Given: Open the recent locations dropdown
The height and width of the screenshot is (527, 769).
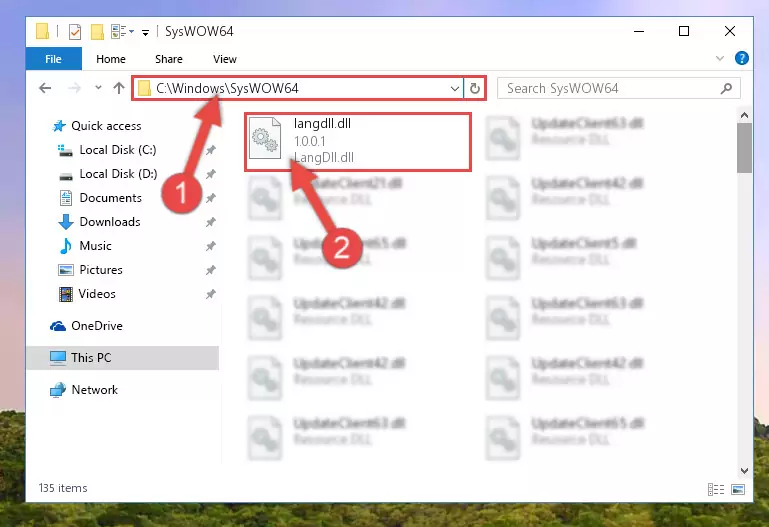Looking at the screenshot, I should 98,88.
